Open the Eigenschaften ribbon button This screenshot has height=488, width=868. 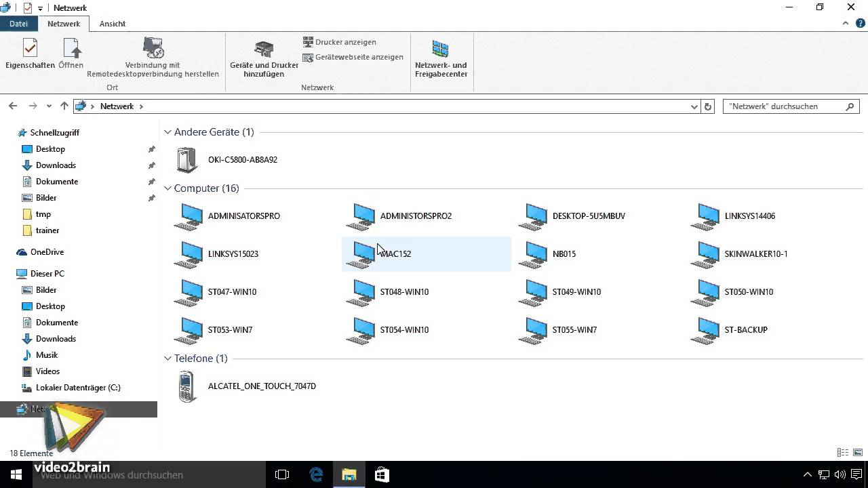30,54
